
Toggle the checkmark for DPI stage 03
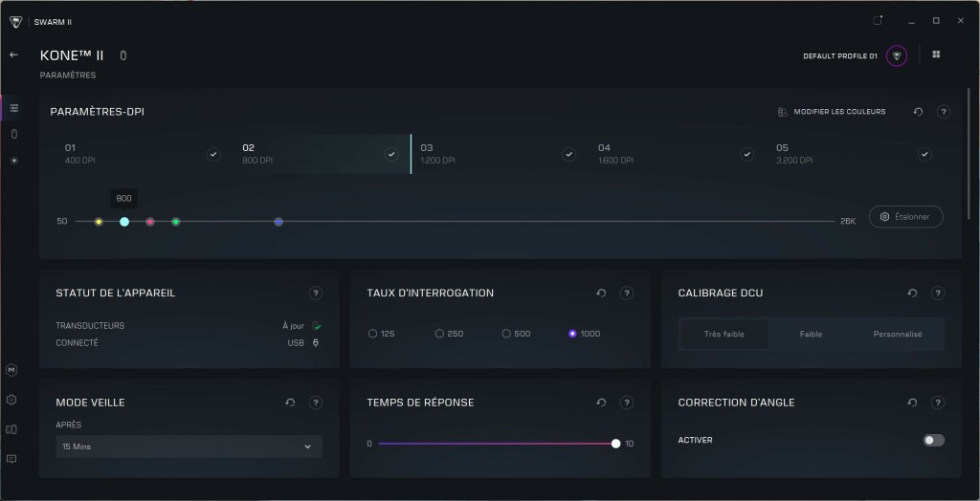(x=568, y=154)
